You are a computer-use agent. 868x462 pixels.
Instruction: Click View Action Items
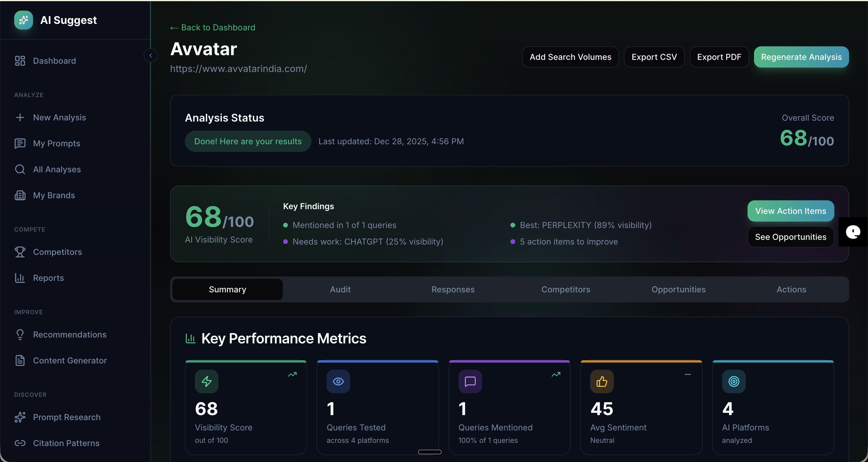[x=790, y=211]
